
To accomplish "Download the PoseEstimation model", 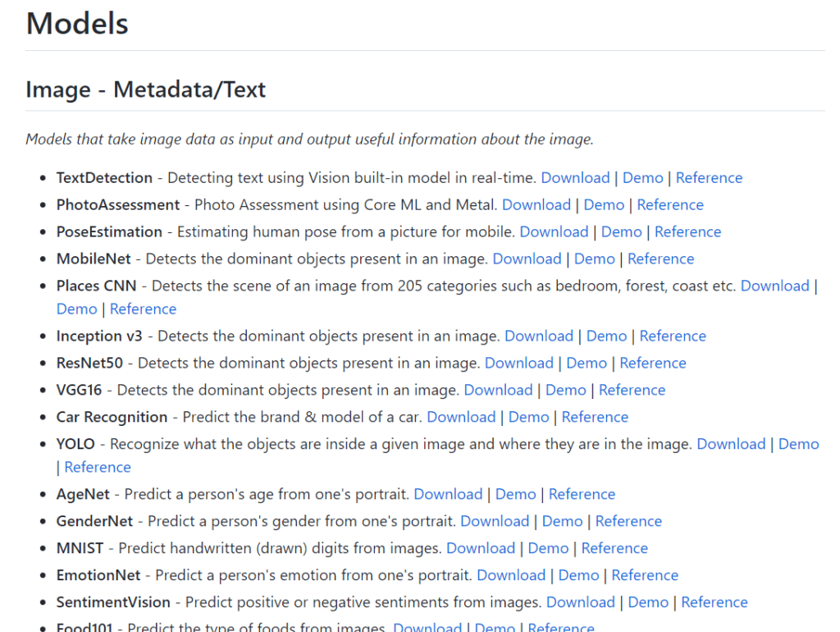I will click(x=554, y=231).
